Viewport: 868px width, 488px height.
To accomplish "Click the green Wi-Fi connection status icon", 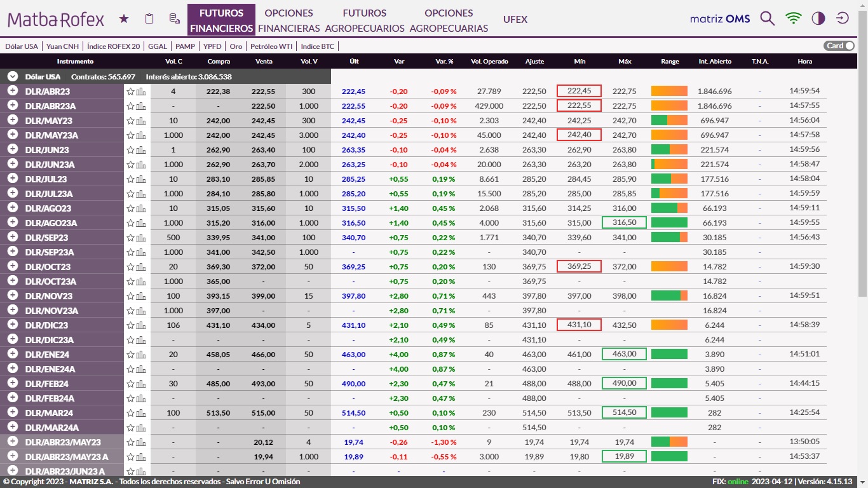I will [x=793, y=18].
